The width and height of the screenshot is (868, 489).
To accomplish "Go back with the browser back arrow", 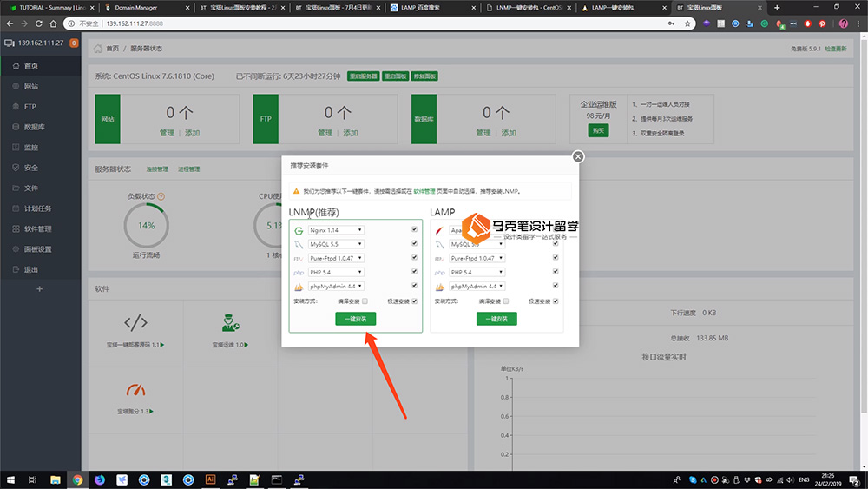I will (10, 23).
